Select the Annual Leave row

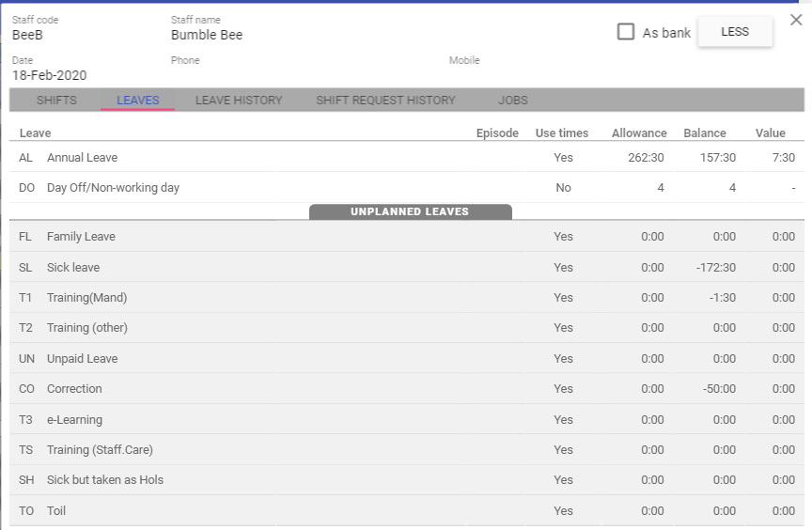tap(83, 158)
